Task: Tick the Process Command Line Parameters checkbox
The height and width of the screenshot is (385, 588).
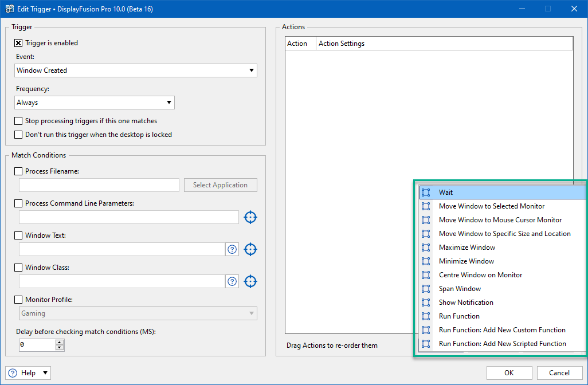Action: tap(18, 203)
